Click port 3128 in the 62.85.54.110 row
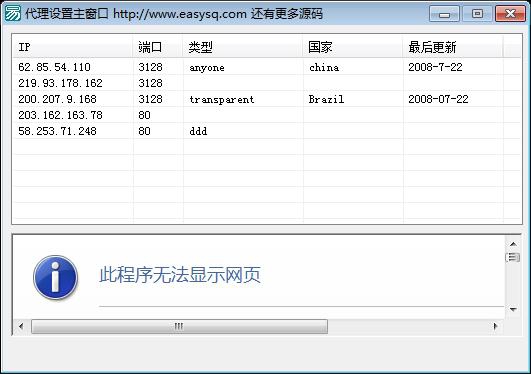This screenshot has height=374, width=531. coord(150,67)
